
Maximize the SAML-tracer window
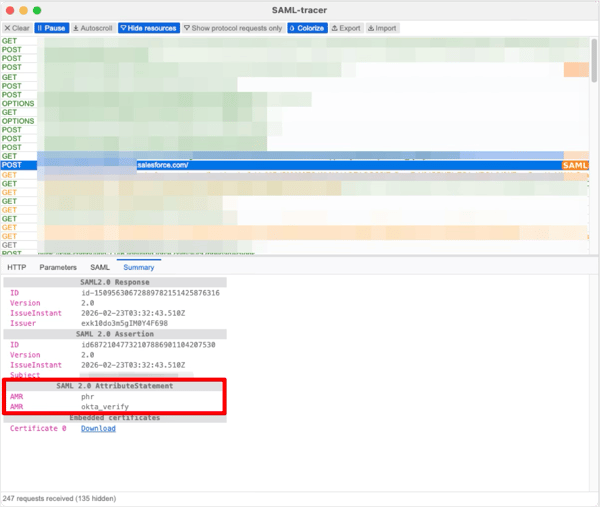pyautogui.click(x=37, y=10)
